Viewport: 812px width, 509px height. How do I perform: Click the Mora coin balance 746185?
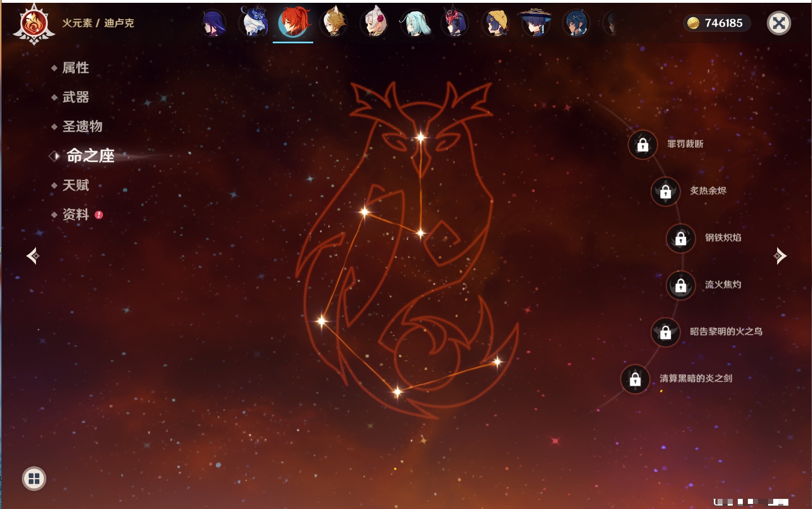716,23
